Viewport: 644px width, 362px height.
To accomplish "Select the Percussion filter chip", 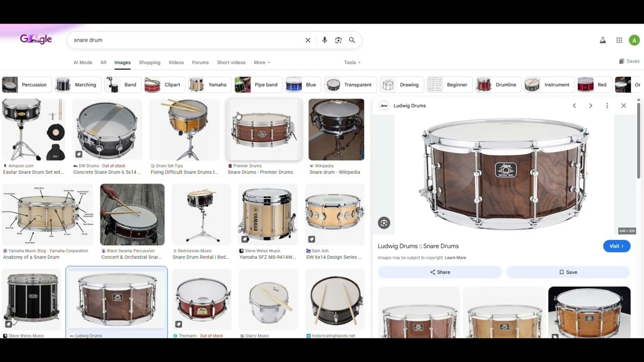I will [x=26, y=84].
